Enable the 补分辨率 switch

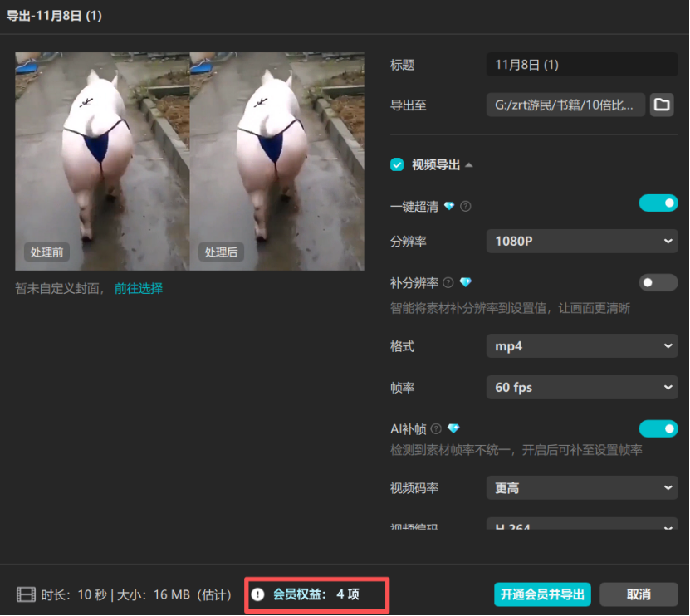tap(658, 283)
